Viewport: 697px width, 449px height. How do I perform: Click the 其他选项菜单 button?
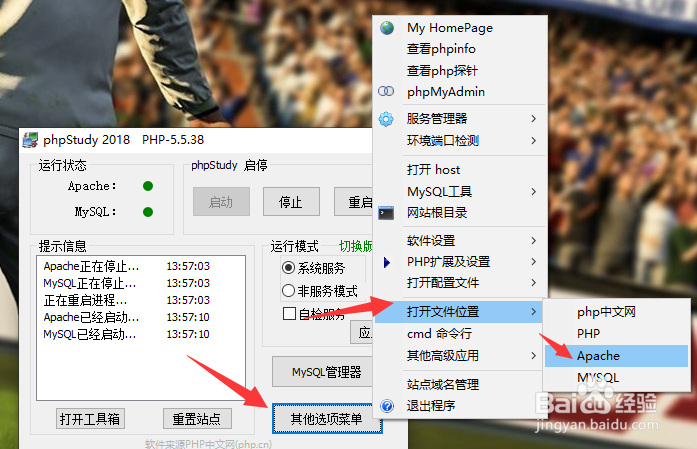(327, 418)
